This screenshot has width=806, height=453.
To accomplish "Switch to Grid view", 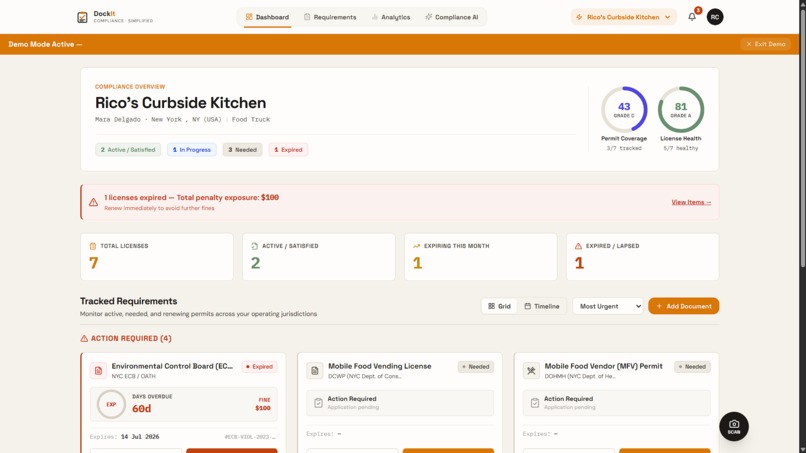I will [499, 306].
